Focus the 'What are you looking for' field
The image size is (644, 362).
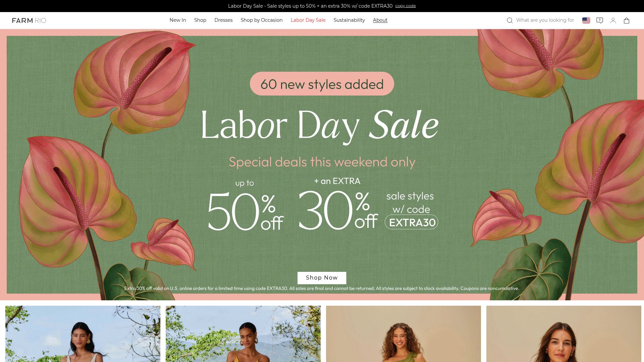pyautogui.click(x=545, y=20)
